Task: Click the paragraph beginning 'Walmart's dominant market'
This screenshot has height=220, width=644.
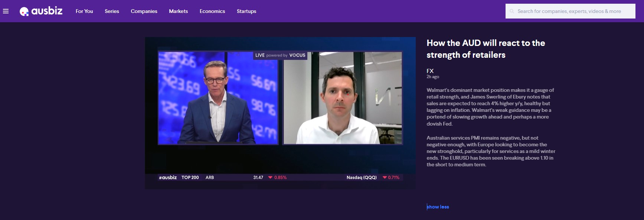Action: pos(490,107)
